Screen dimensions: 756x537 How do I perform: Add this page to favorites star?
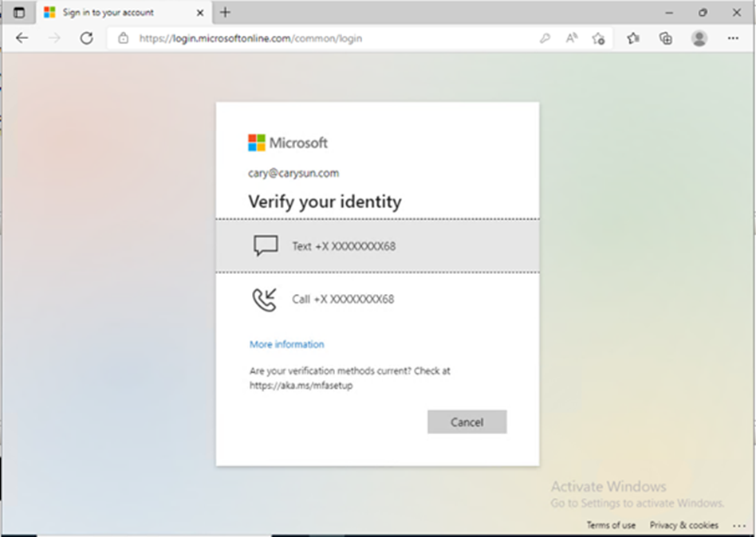(598, 38)
